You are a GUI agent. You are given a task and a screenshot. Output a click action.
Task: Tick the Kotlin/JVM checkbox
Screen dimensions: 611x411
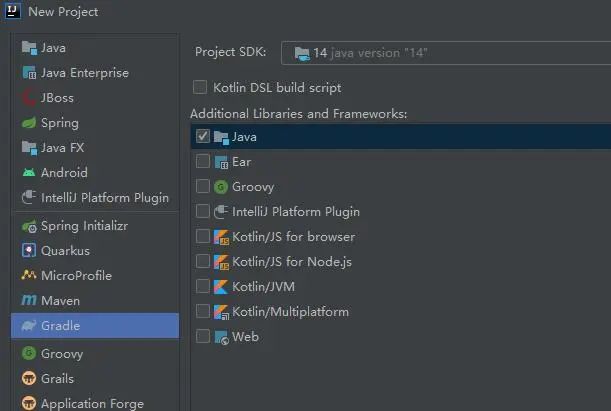(x=203, y=286)
